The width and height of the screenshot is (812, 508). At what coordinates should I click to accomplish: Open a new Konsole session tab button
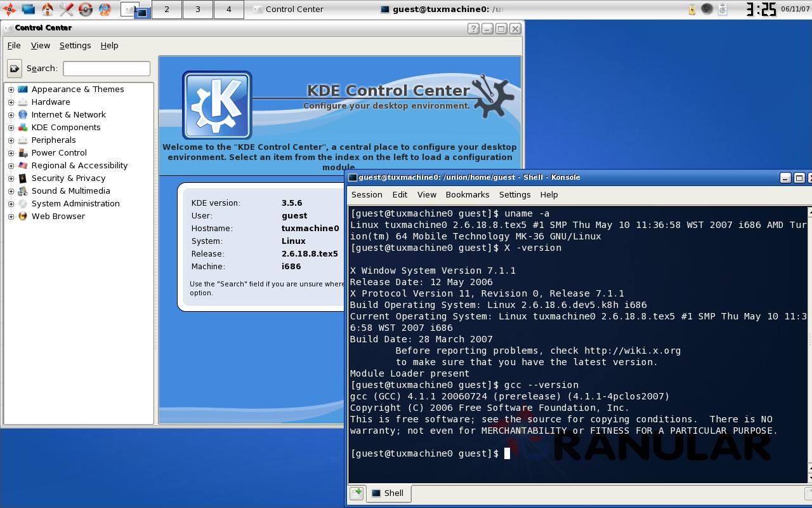click(357, 493)
